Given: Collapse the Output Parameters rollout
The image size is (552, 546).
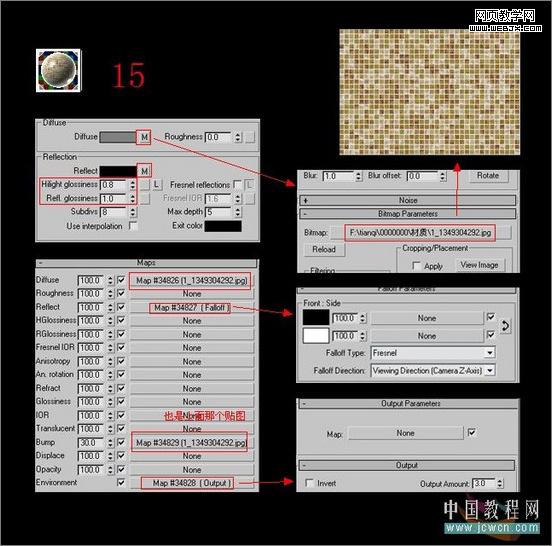Looking at the screenshot, I should [x=408, y=404].
